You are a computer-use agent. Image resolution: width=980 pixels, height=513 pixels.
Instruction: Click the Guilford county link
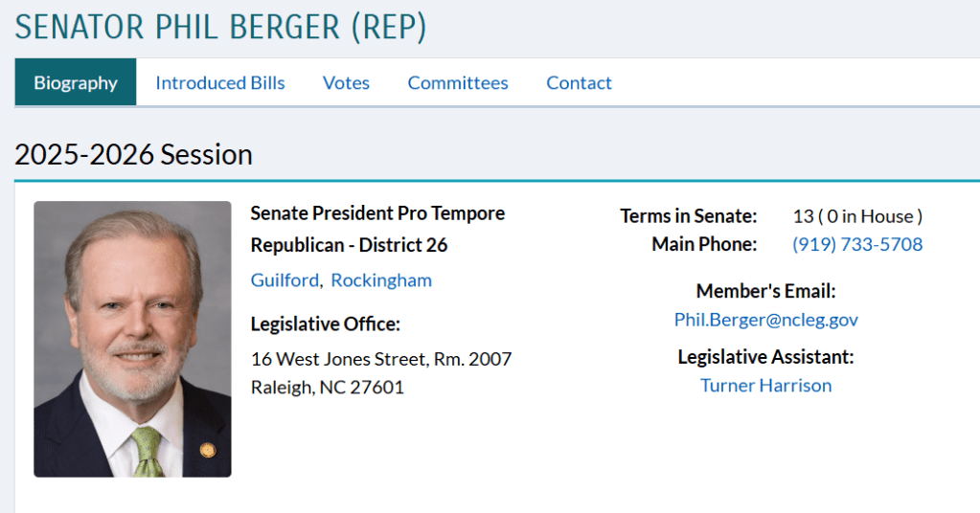pos(285,280)
